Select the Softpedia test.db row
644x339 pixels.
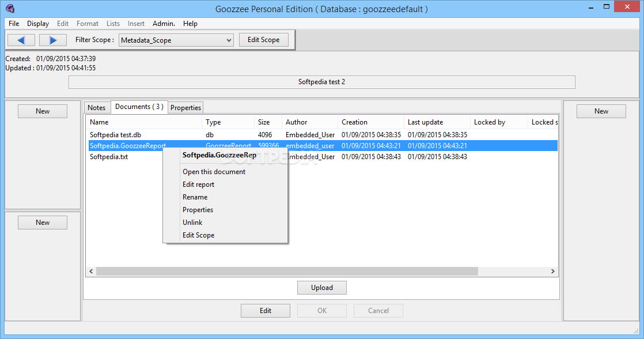click(321, 135)
